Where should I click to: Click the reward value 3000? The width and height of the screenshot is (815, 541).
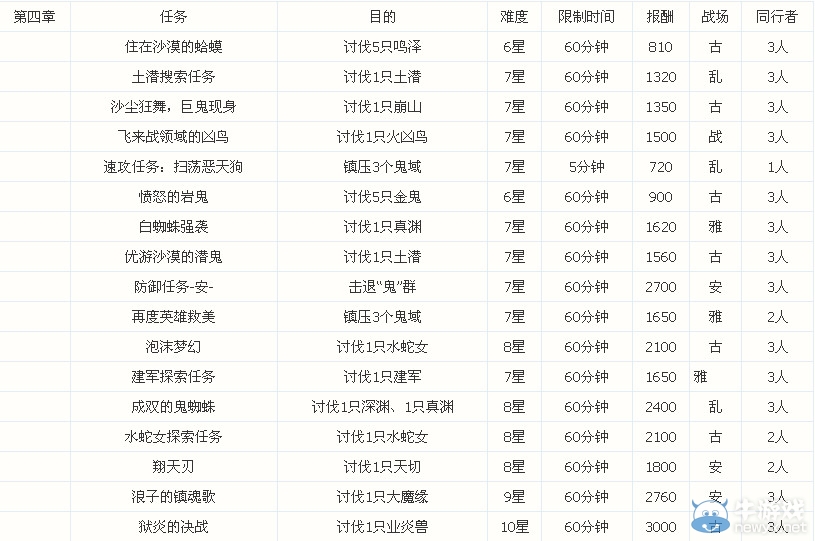[661, 526]
